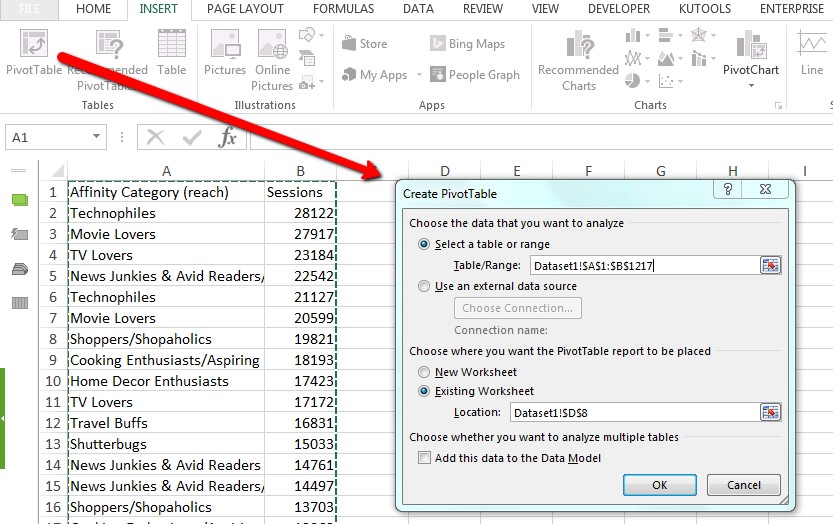Screen dimensions: 833x524
Task: Expand the My Apps dropdown
Action: click(x=416, y=75)
